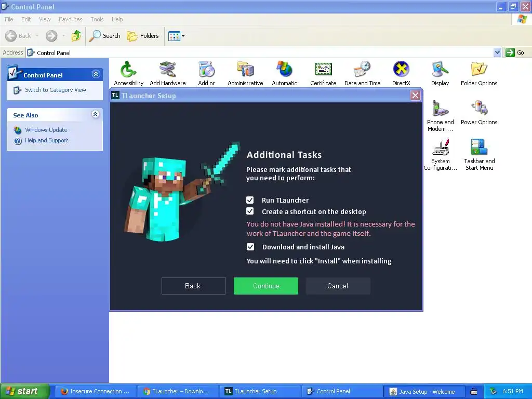Image resolution: width=532 pixels, height=399 pixels.
Task: Collapse the See Also sidebar section
Action: pyautogui.click(x=96, y=114)
